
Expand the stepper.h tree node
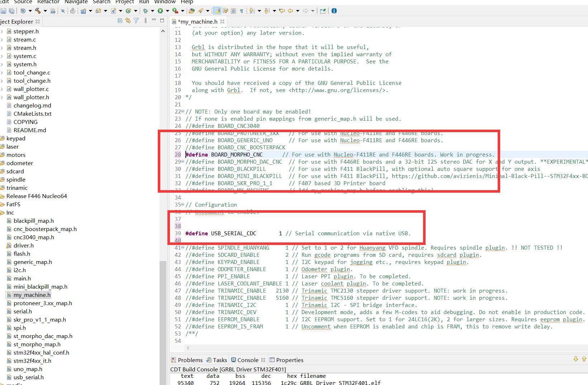[x=2, y=32]
